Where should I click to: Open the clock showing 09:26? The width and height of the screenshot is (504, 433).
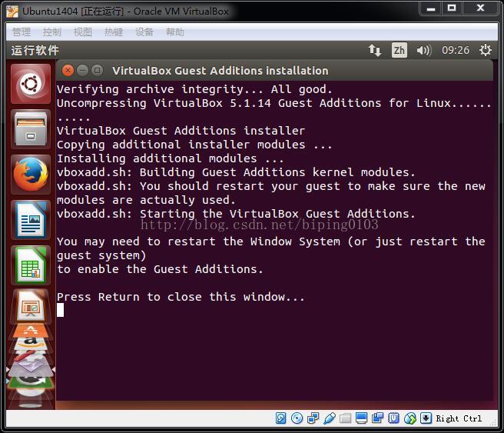[x=455, y=50]
